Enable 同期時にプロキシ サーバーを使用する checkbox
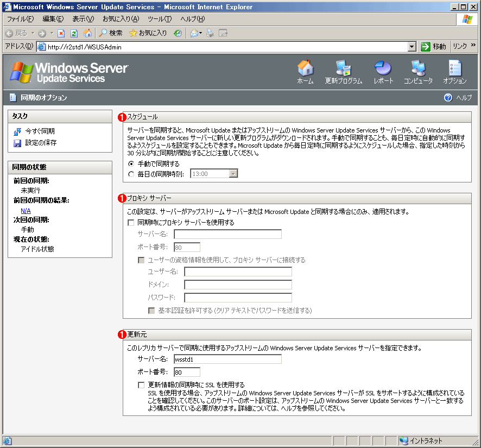Image resolution: width=481 pixels, height=448 pixels. [131, 223]
